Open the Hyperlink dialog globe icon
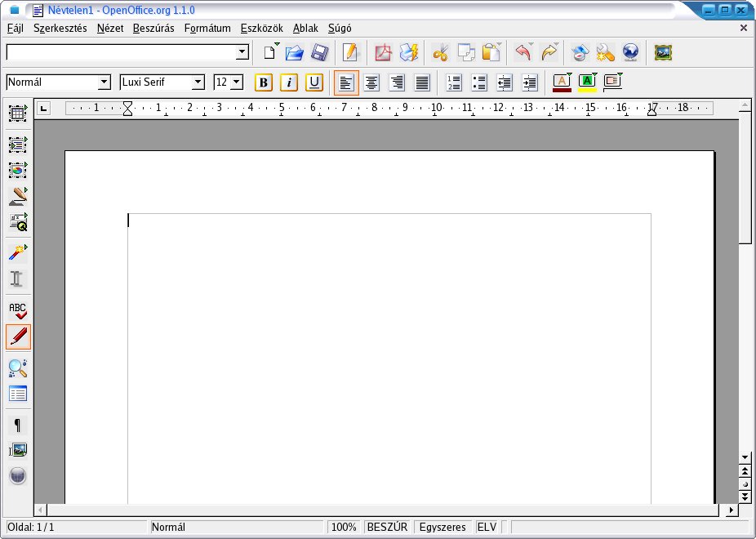 pos(630,52)
